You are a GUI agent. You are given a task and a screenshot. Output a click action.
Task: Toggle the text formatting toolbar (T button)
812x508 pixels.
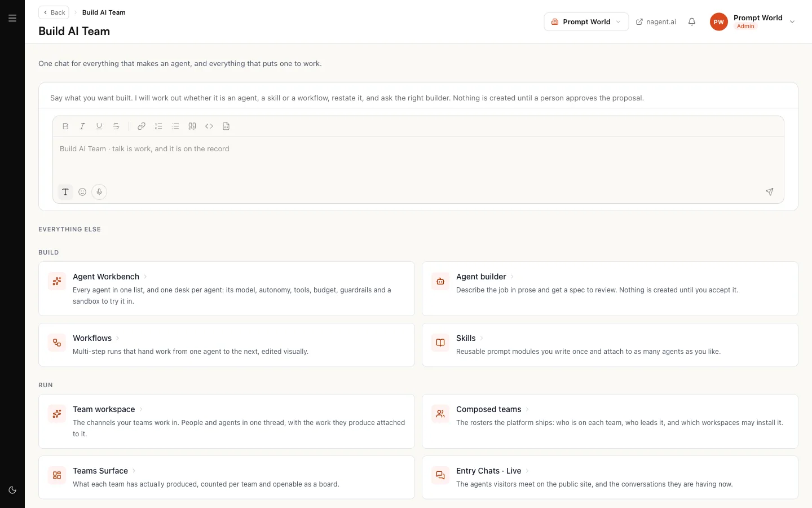click(65, 192)
